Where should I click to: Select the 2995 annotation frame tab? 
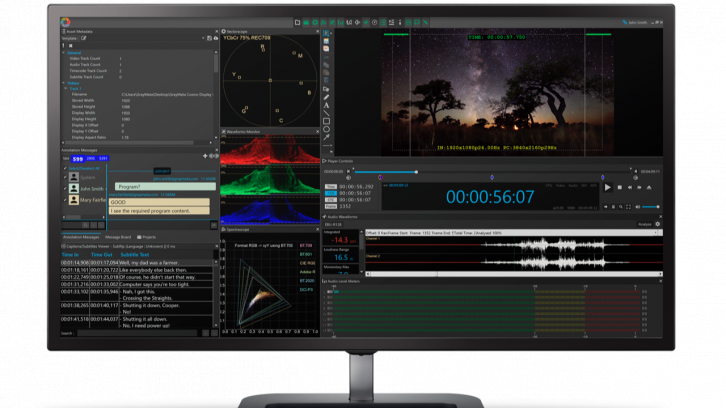pos(90,158)
